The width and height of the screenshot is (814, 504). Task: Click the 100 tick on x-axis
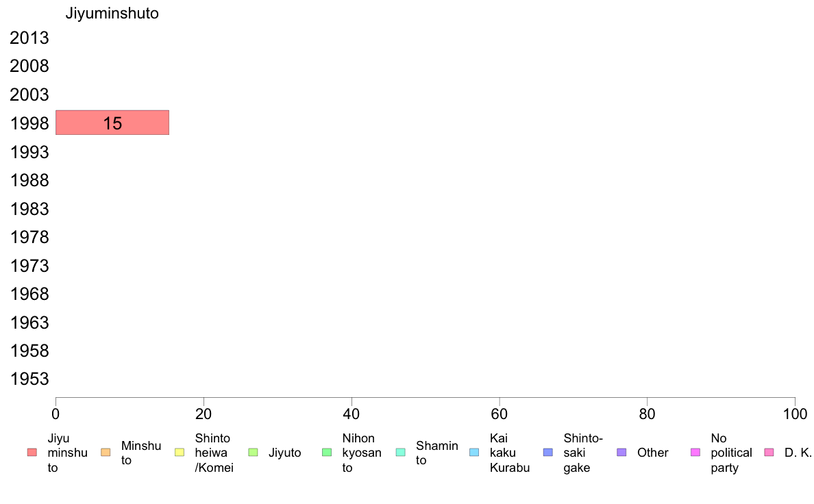pos(795,414)
